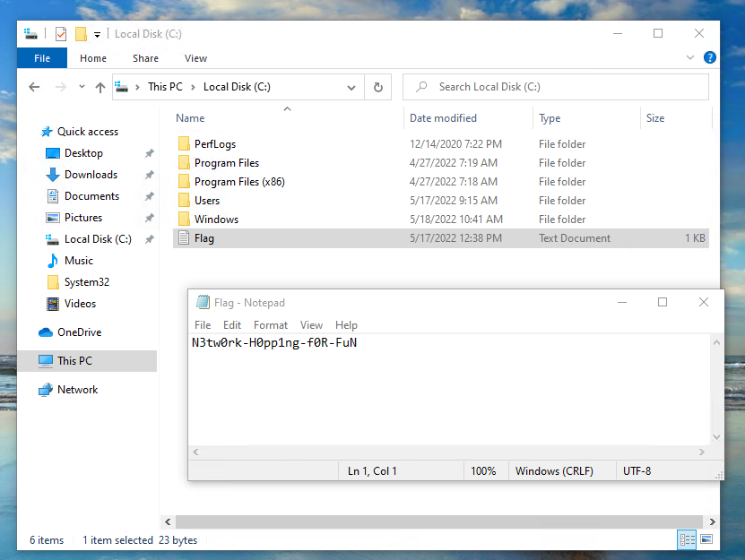The width and height of the screenshot is (745, 560).
Task: Open Notepad View menu
Action: pos(311,325)
